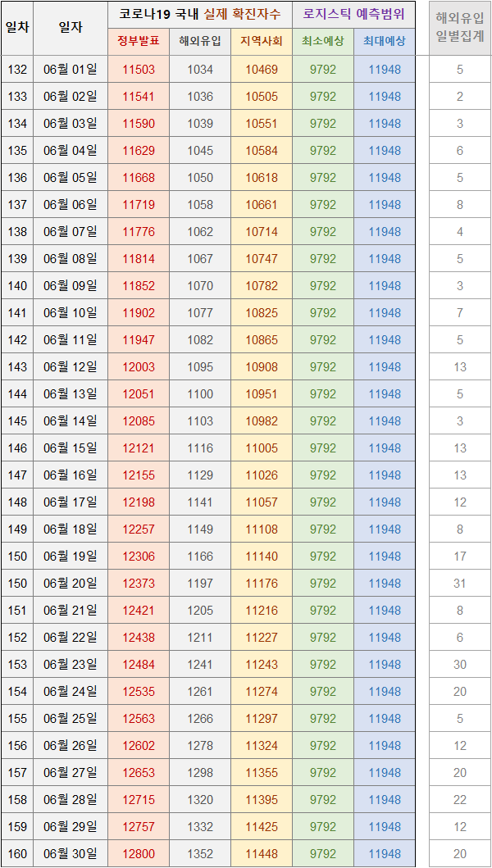Select the 로지스틱 예측범위 header
This screenshot has width=492, height=868.
[354, 15]
